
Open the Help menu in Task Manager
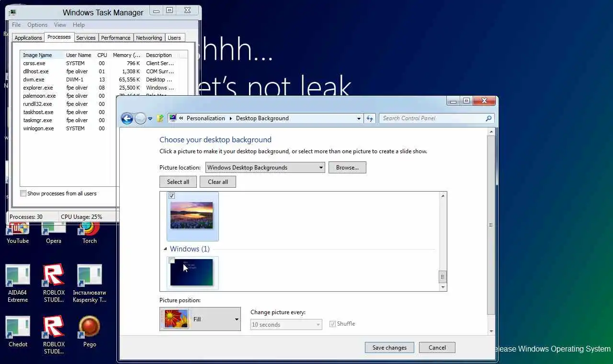click(x=79, y=25)
